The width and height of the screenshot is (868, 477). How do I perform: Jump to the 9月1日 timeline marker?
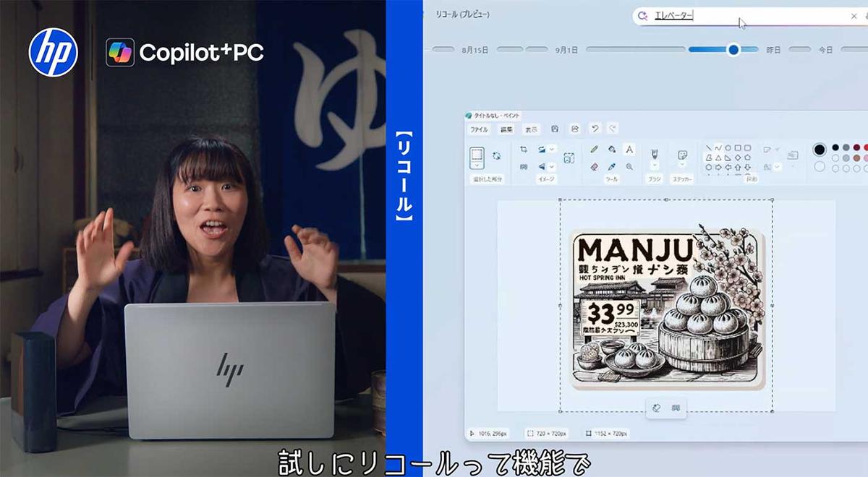pos(566,51)
